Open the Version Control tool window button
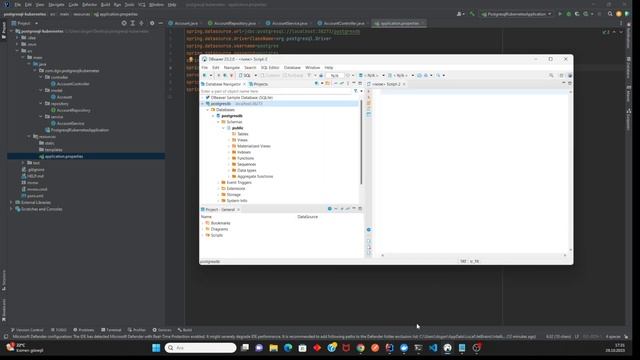This screenshot has width=640, height=360. [27, 330]
